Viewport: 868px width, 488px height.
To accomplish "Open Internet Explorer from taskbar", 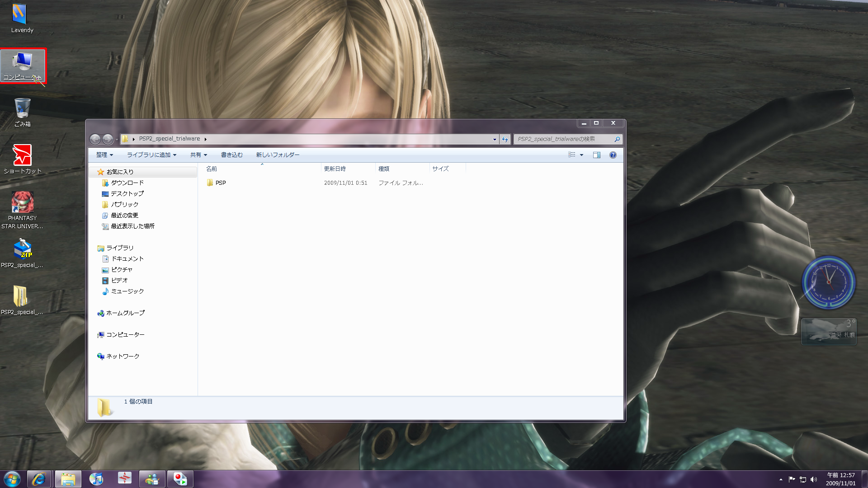I will pos(39,479).
